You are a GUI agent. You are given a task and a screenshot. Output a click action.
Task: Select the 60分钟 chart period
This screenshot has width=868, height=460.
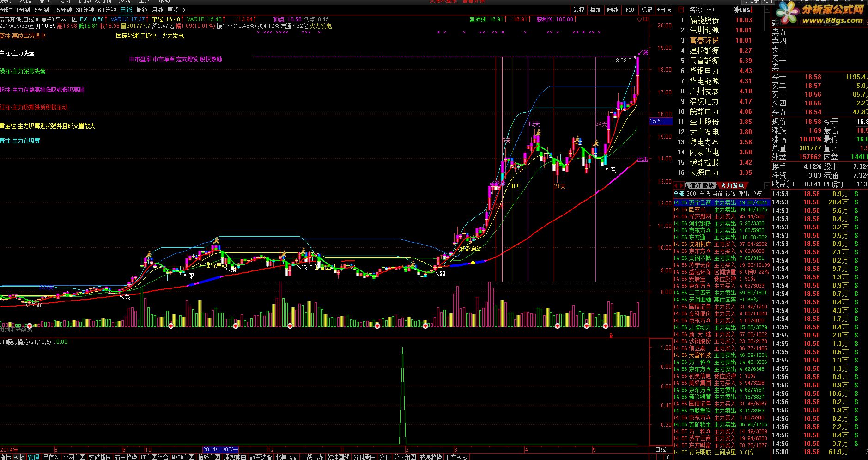pos(107,10)
